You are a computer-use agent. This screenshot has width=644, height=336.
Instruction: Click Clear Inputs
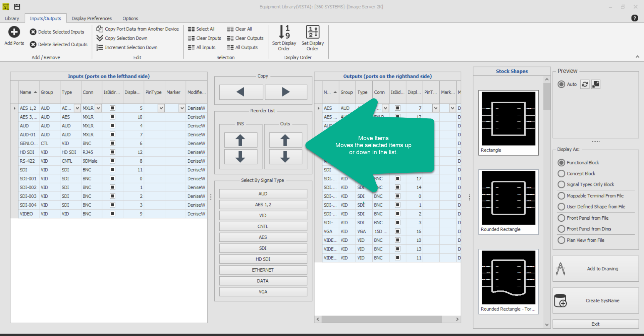[205, 38]
